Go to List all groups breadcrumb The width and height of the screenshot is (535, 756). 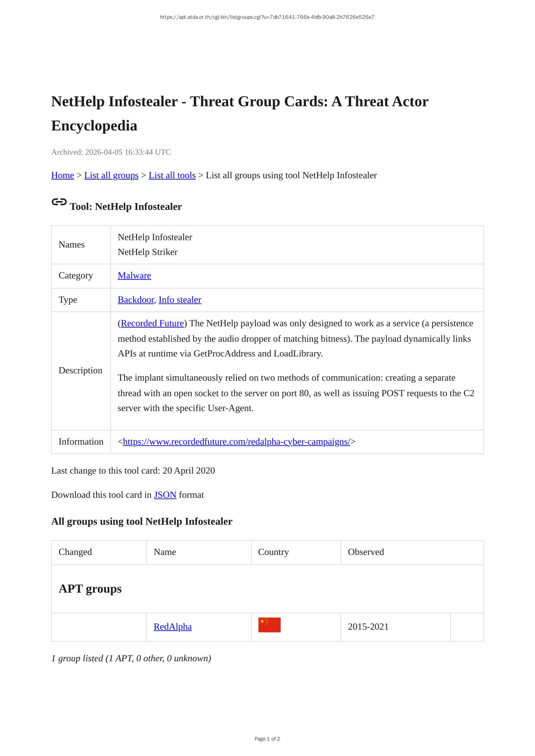pyautogui.click(x=111, y=175)
